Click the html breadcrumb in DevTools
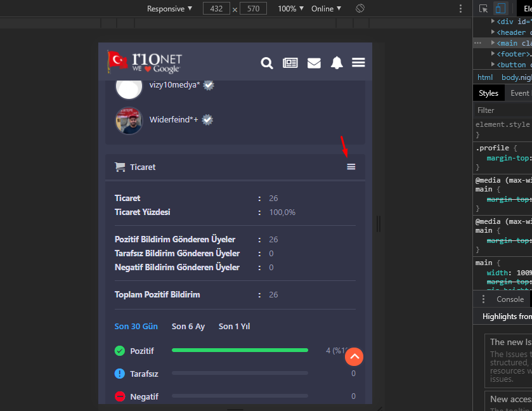Image resolution: width=532 pixels, height=411 pixels. pyautogui.click(x=485, y=77)
